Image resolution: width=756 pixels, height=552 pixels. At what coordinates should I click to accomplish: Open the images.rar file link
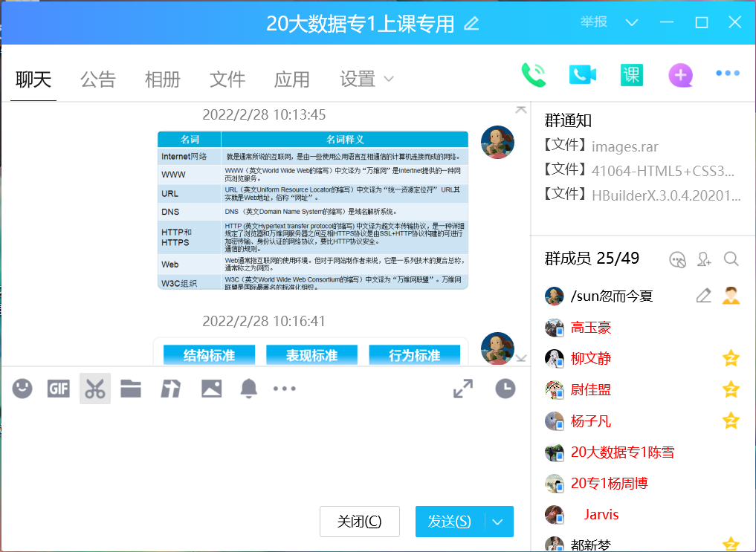click(624, 146)
